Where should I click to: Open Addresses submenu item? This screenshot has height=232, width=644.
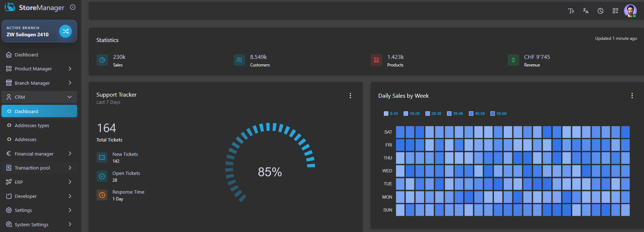pos(39,139)
